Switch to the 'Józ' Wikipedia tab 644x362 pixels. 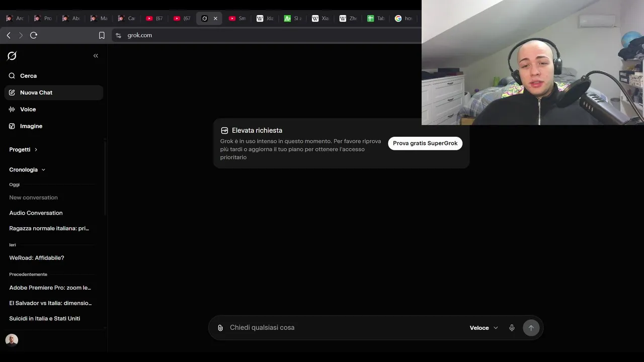(265, 19)
